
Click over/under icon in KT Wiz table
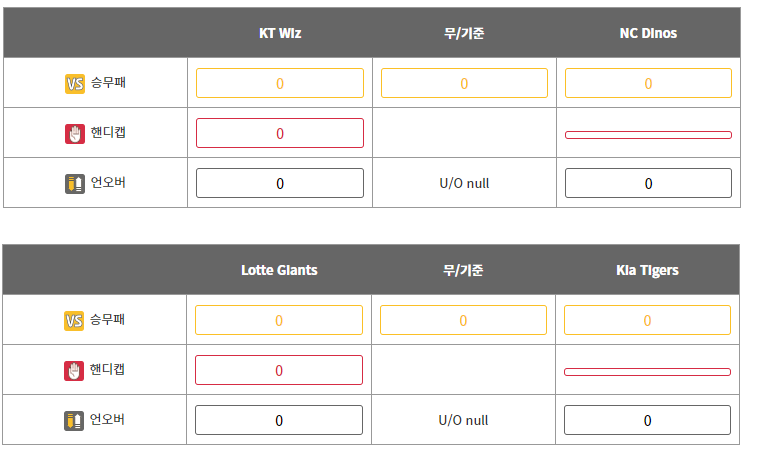point(75,183)
